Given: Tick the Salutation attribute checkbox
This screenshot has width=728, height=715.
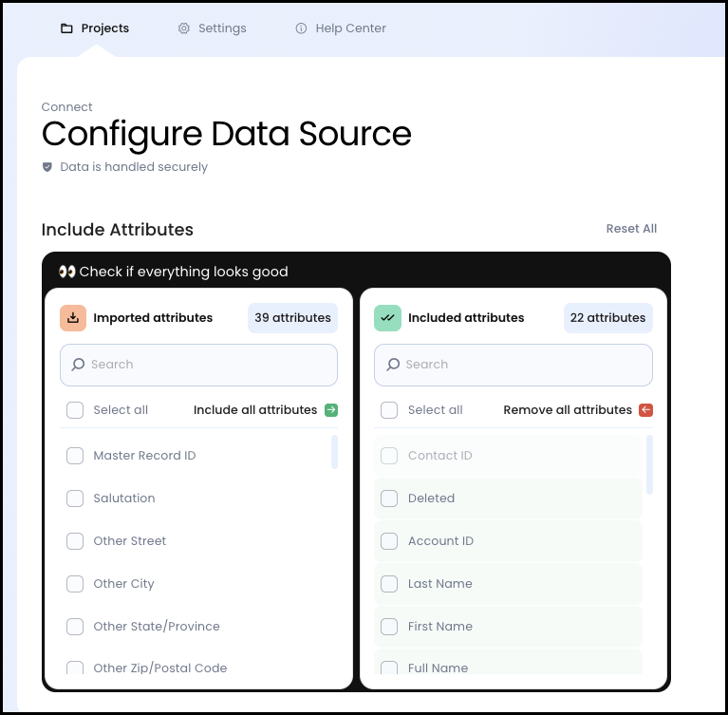Looking at the screenshot, I should (75, 499).
